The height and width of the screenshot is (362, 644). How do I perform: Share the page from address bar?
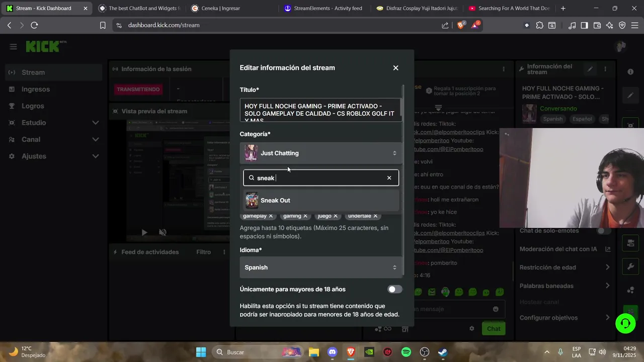click(445, 25)
